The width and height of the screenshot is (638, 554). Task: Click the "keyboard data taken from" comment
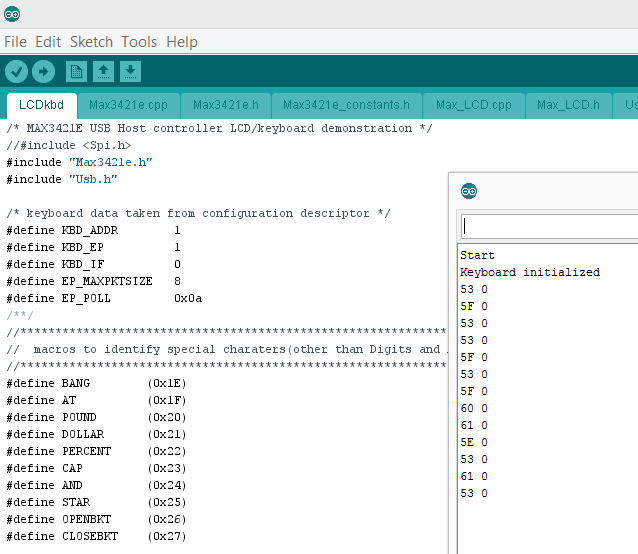click(x=198, y=213)
